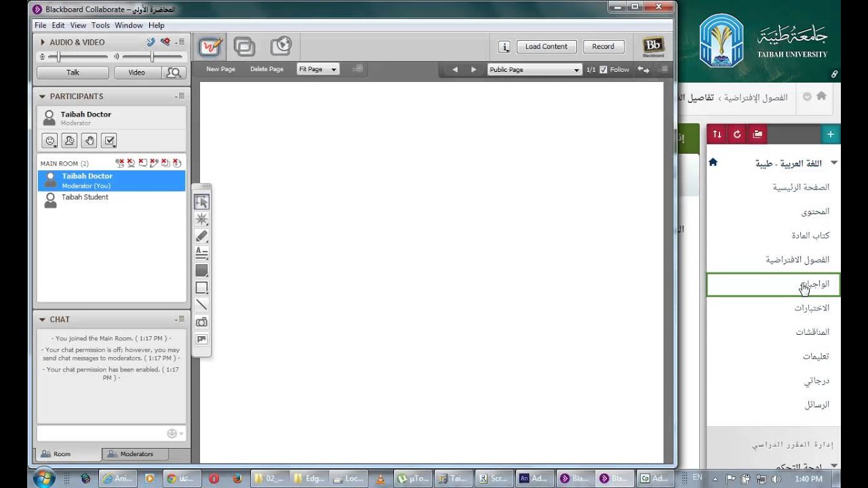Open the session Information menu icon
The height and width of the screenshot is (488, 868).
(x=504, y=47)
